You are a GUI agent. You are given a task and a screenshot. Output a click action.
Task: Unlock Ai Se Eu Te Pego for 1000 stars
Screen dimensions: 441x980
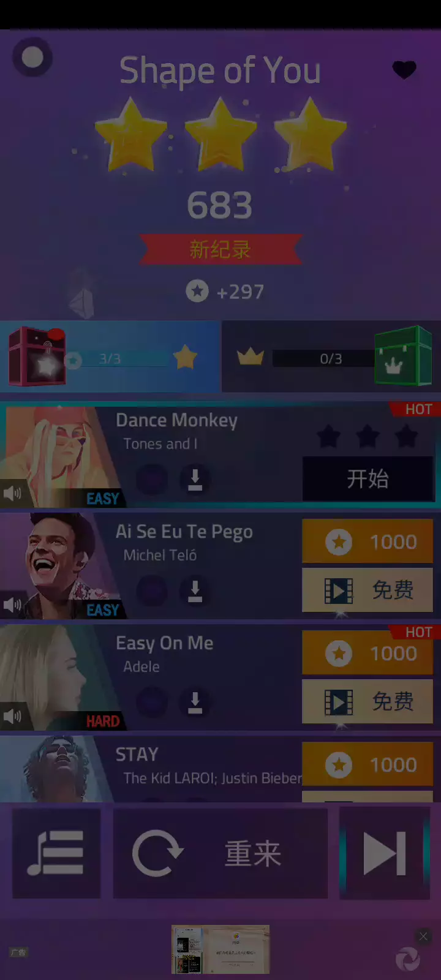[367, 541]
